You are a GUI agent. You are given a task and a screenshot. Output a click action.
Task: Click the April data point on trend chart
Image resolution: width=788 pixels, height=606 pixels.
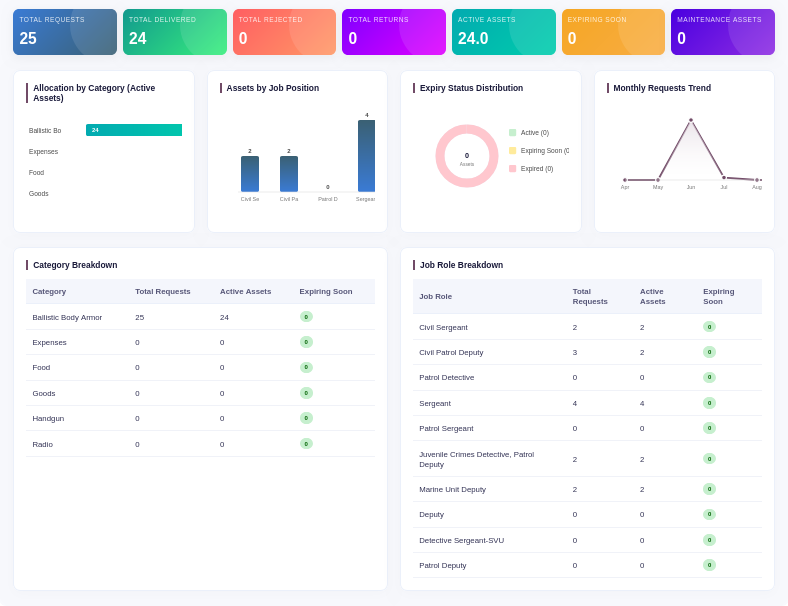pyautogui.click(x=625, y=180)
